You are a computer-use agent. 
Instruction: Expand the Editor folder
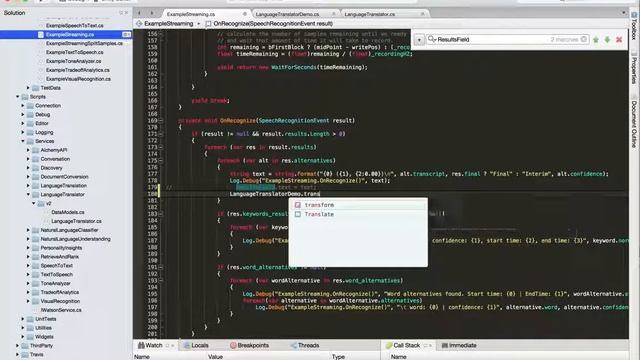(x=23, y=123)
